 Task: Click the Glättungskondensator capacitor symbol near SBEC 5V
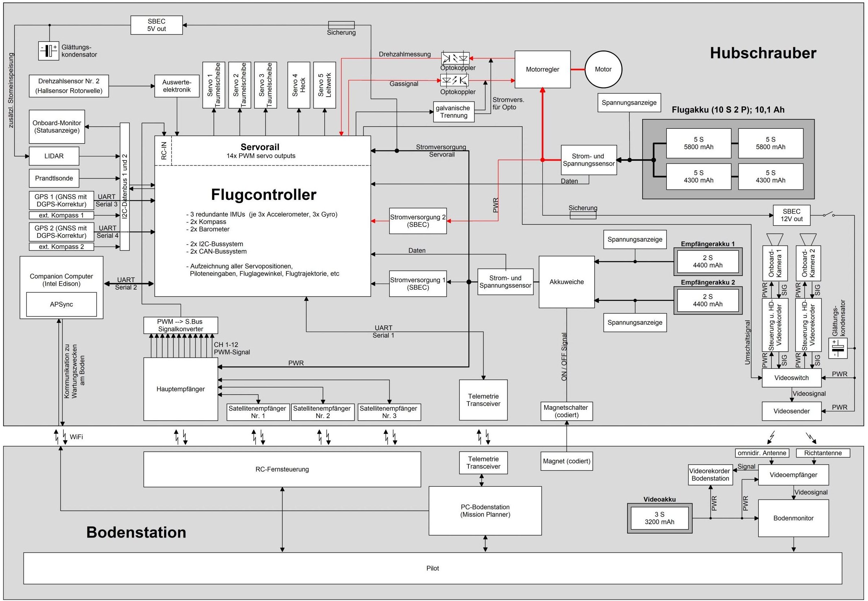(x=49, y=51)
